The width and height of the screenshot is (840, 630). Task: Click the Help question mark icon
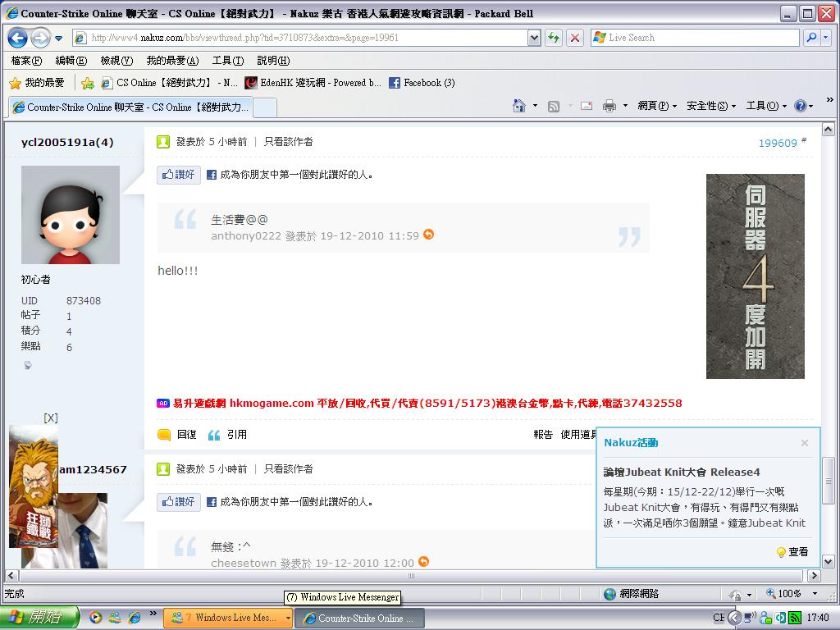[x=800, y=106]
